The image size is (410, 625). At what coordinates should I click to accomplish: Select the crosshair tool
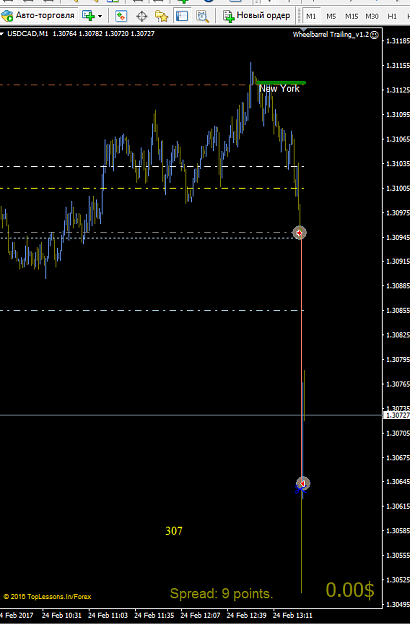pos(141,16)
